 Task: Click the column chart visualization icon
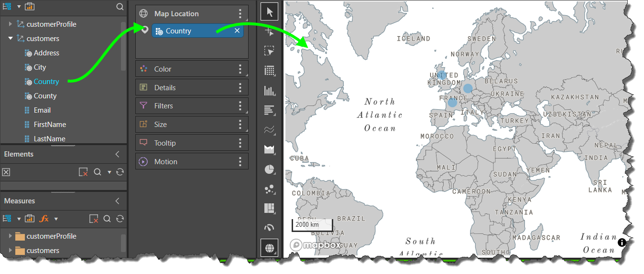click(270, 91)
